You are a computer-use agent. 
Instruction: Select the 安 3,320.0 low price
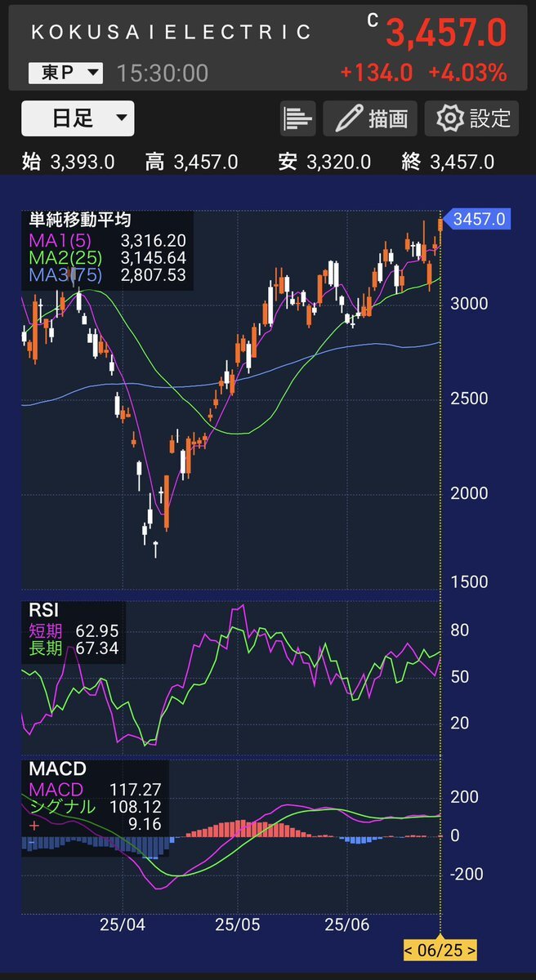point(324,162)
